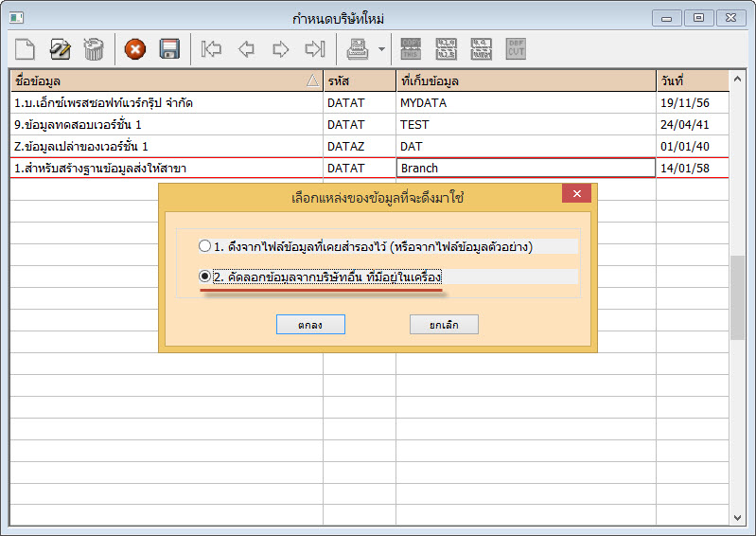
Task: Select option 2 คัดลอกข้อมูลจากบริษัทอื่น
Action: 205,277
